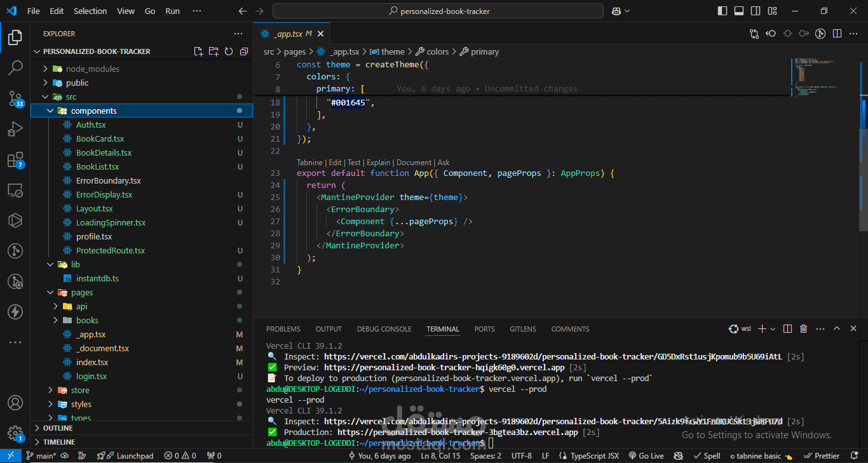The image size is (868, 463).
Task: Maximize the terminal panel size
Action: [836, 329]
